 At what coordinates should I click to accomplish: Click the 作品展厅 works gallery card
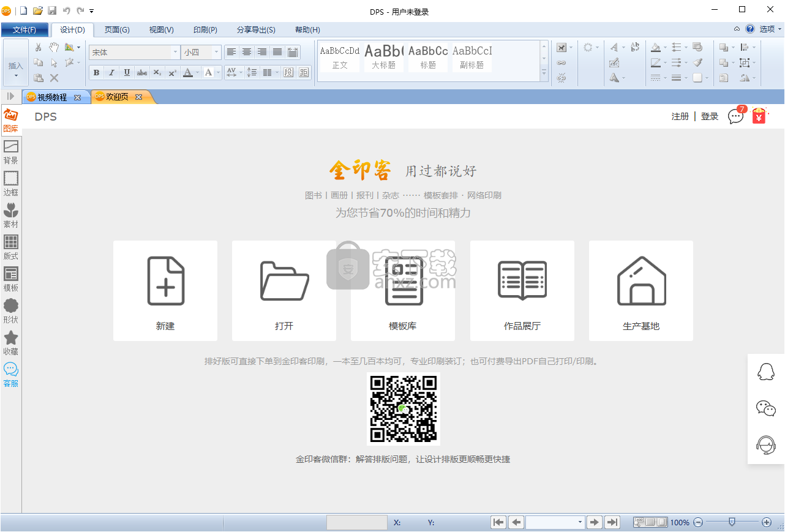click(x=522, y=291)
